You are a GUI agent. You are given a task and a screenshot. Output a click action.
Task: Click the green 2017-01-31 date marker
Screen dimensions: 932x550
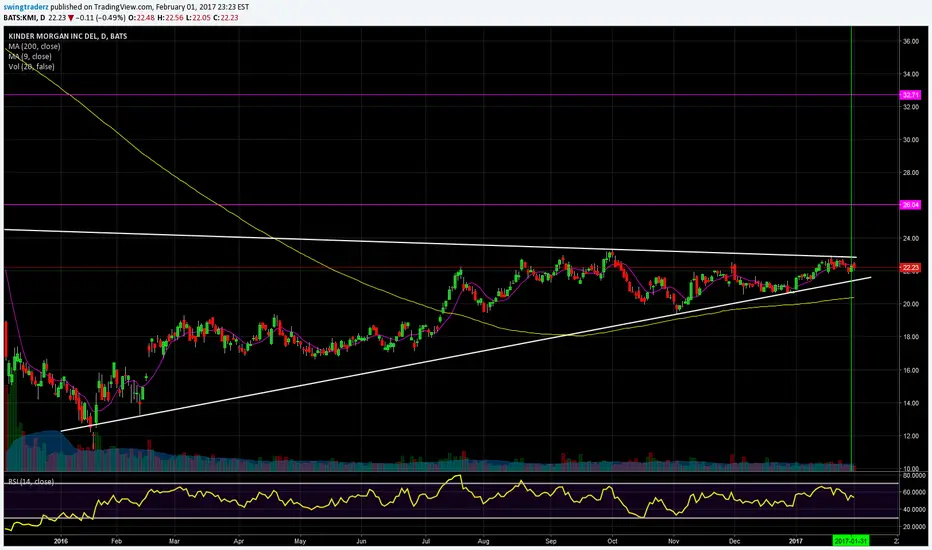point(851,541)
